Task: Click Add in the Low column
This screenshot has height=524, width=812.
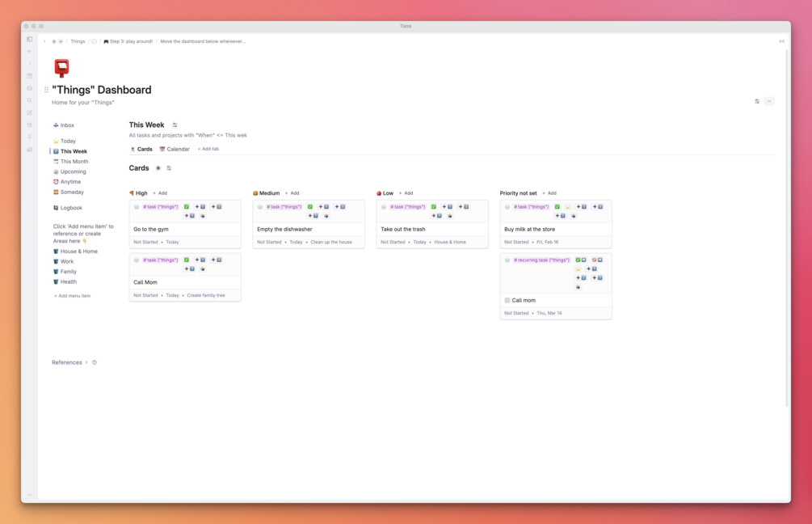Action: (406, 193)
